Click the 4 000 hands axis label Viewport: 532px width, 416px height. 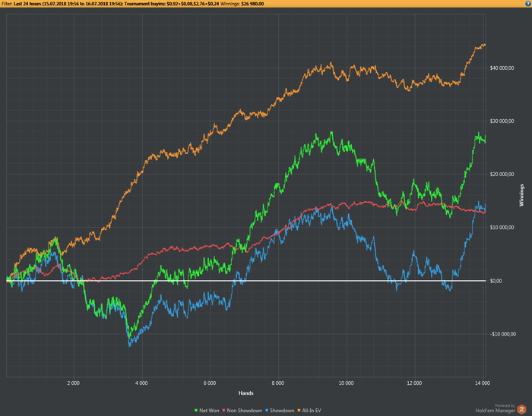141,383
